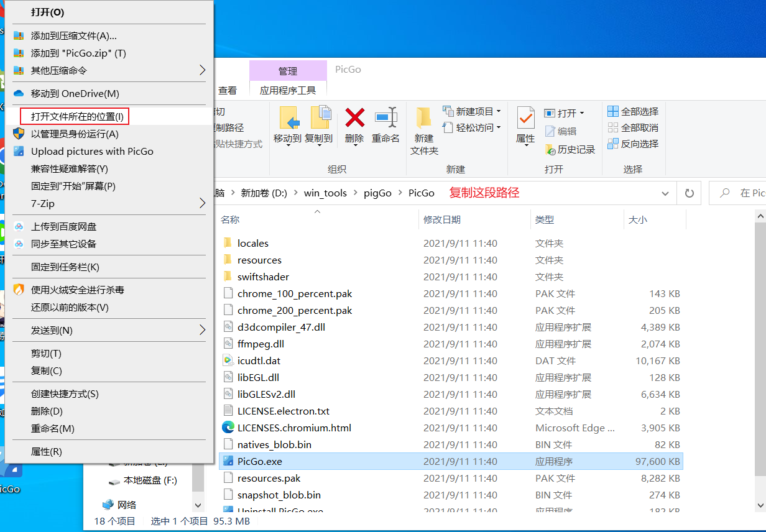766x532 pixels.
Task: Click the 历史记录 history icon
Action: (550, 149)
